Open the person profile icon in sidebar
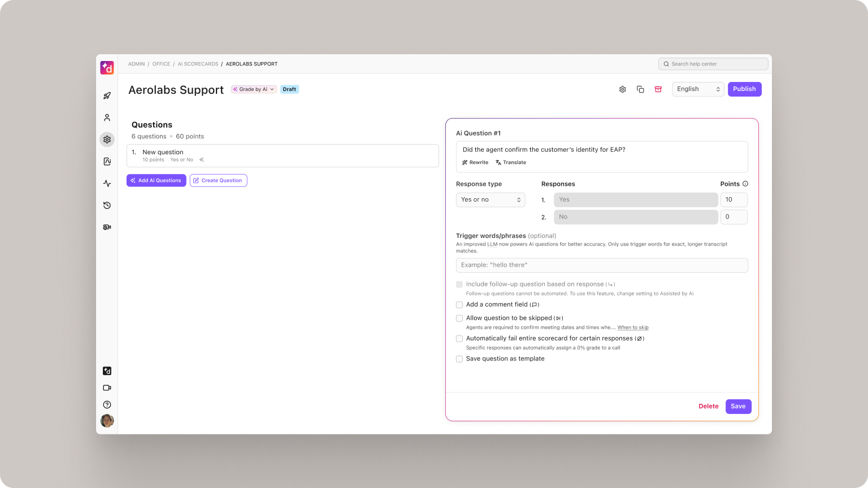 (x=107, y=117)
